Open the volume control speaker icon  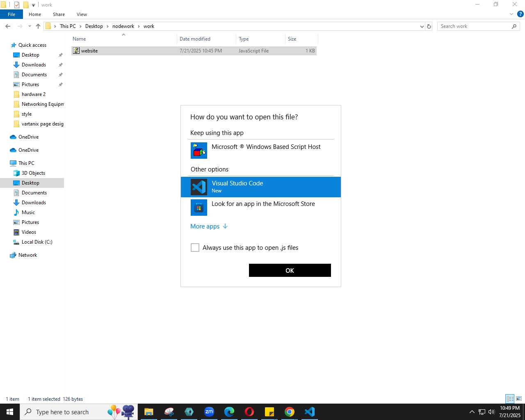click(491, 412)
